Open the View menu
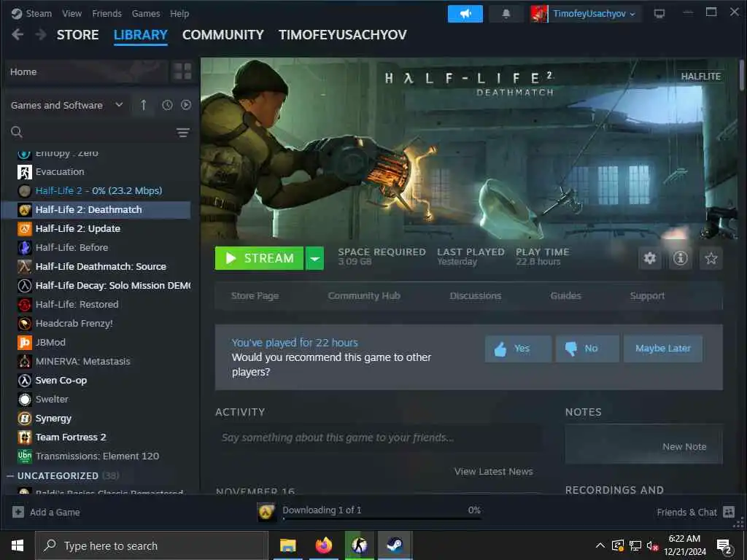This screenshot has width=747, height=560. pos(71,13)
